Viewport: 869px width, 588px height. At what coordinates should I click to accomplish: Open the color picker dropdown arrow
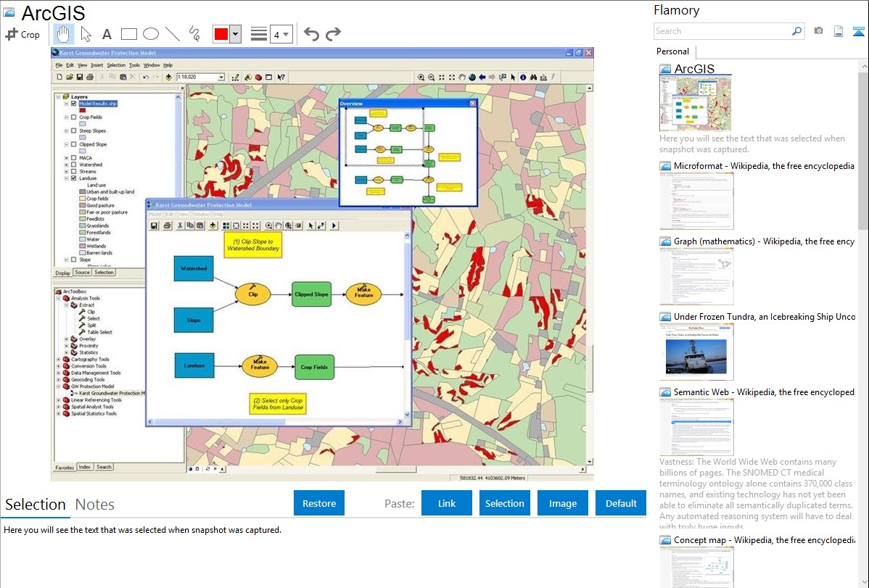pos(236,34)
